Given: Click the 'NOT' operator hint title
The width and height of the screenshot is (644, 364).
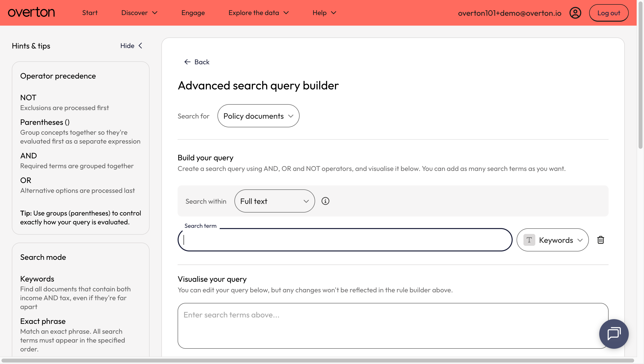Looking at the screenshot, I should click(x=28, y=98).
